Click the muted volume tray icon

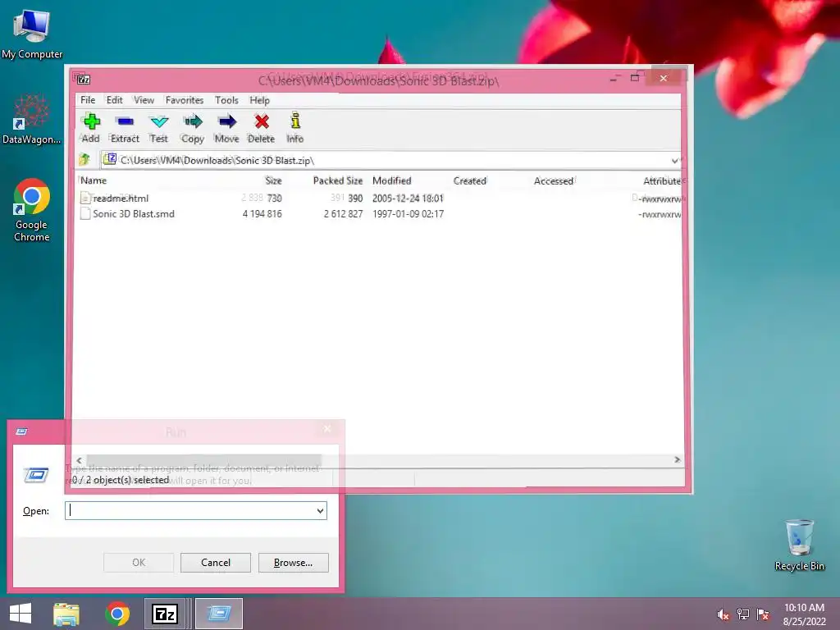tap(723, 614)
